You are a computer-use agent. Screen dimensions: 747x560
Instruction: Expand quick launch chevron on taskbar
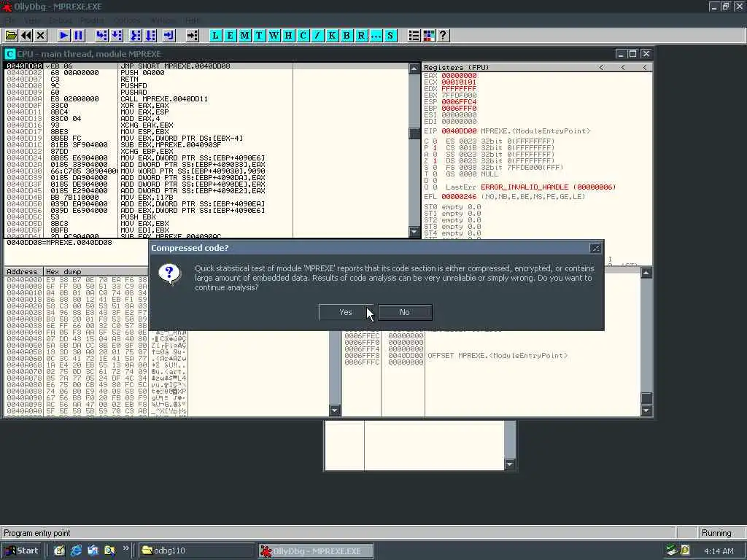125,548
